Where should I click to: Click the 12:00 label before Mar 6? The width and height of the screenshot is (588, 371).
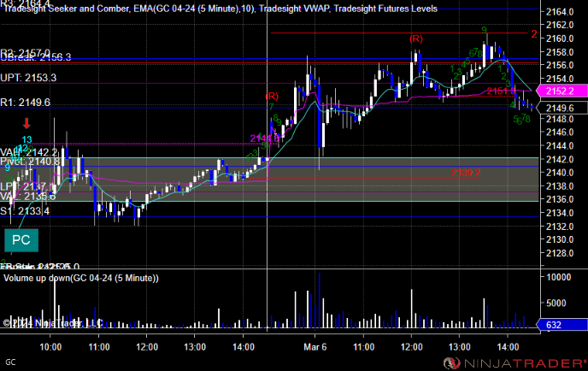pyautogui.click(x=147, y=347)
